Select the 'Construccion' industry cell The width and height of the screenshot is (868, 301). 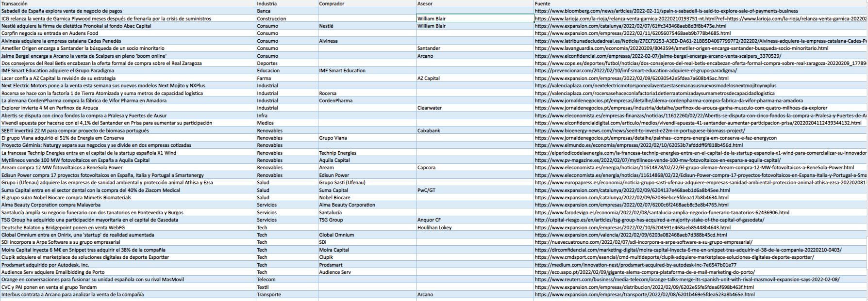pyautogui.click(x=287, y=18)
